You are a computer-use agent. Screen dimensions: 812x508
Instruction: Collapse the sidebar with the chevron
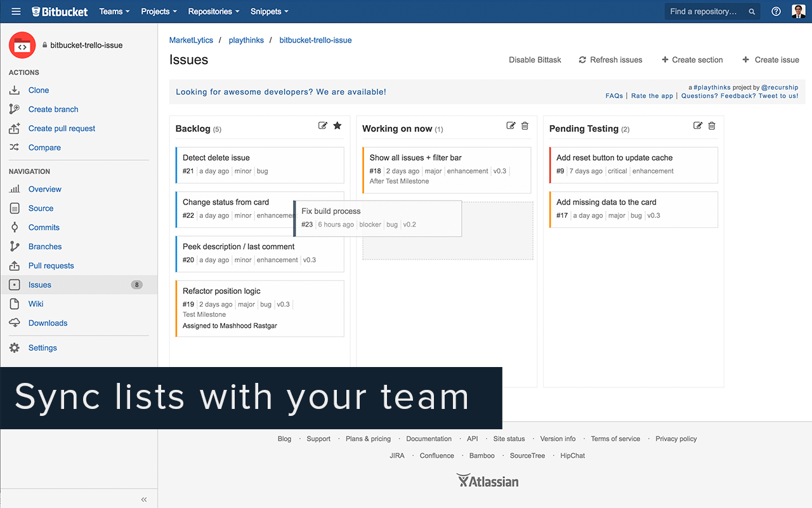coord(144,499)
